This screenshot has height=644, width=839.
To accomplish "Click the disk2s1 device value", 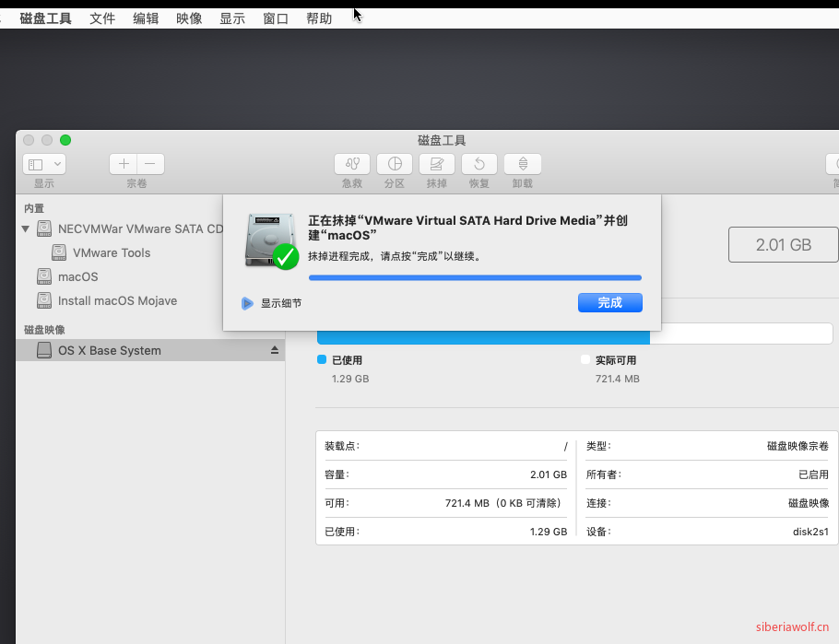I will tap(810, 532).
